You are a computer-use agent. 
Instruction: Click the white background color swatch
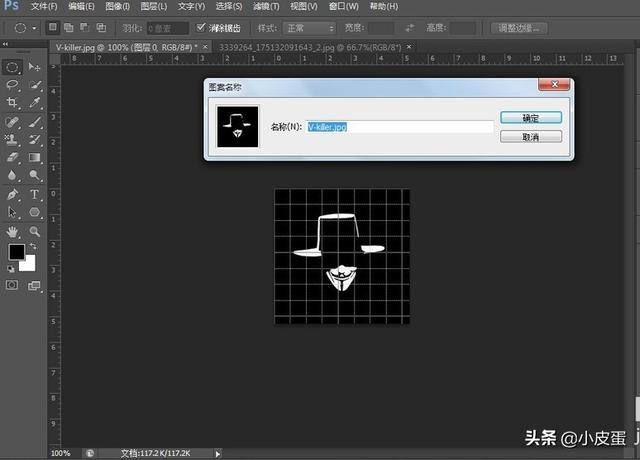click(x=29, y=265)
